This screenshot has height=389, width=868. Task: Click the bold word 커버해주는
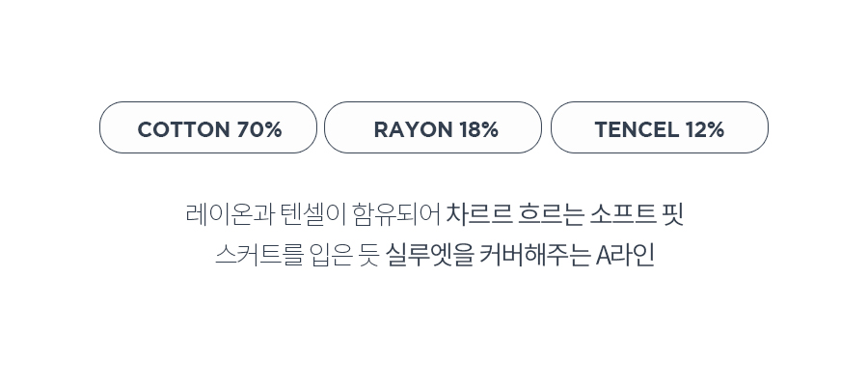534,255
